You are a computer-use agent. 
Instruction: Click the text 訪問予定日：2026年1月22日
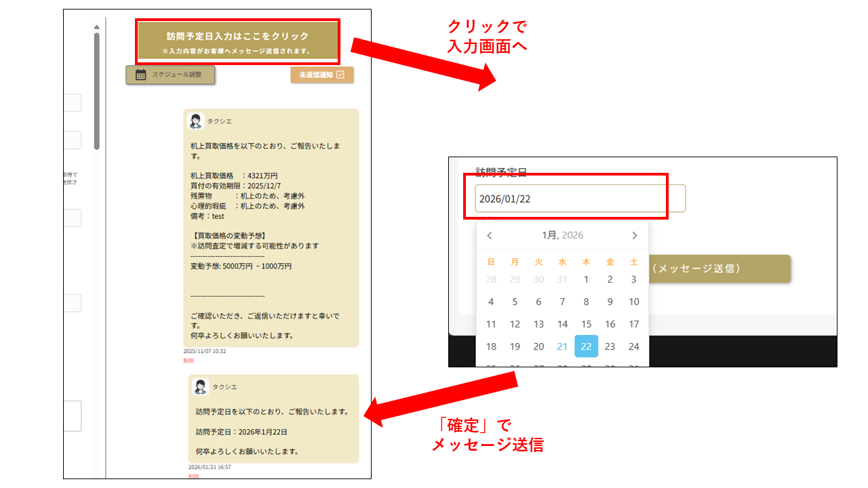(x=241, y=431)
